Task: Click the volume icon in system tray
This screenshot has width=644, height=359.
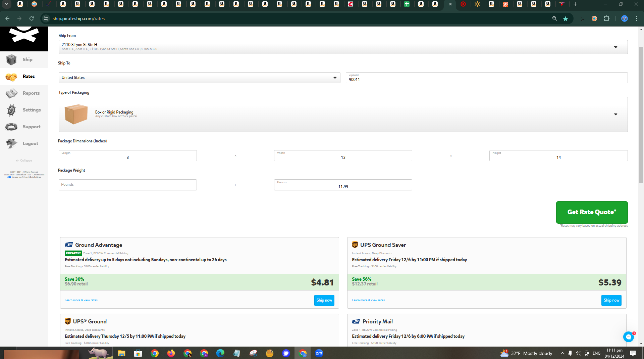Action: [578, 353]
